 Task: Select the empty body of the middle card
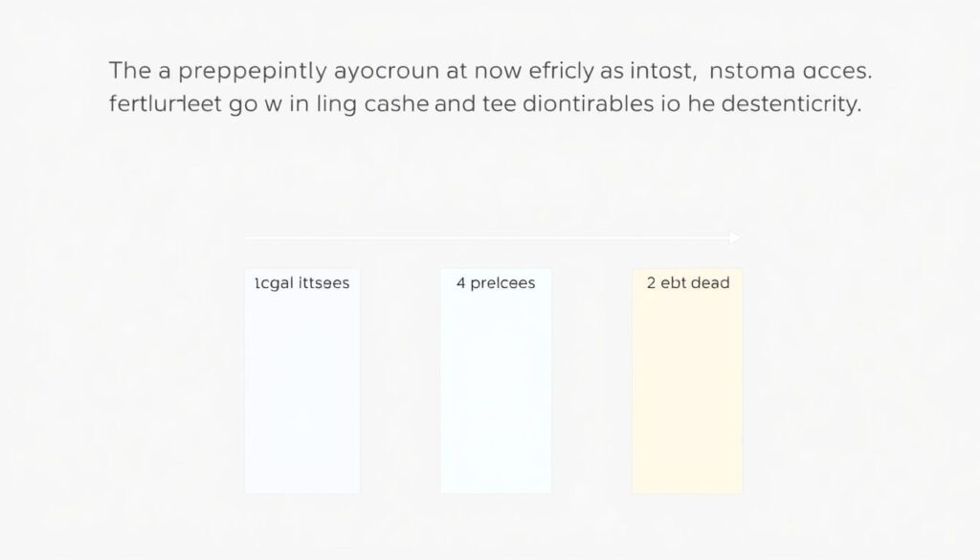tap(496, 392)
